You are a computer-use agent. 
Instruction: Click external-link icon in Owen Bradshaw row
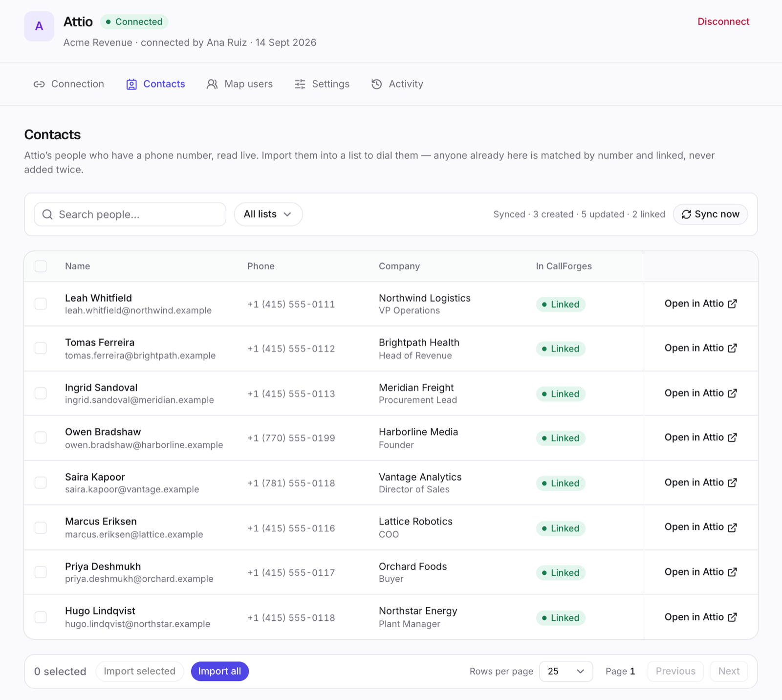[x=732, y=437]
